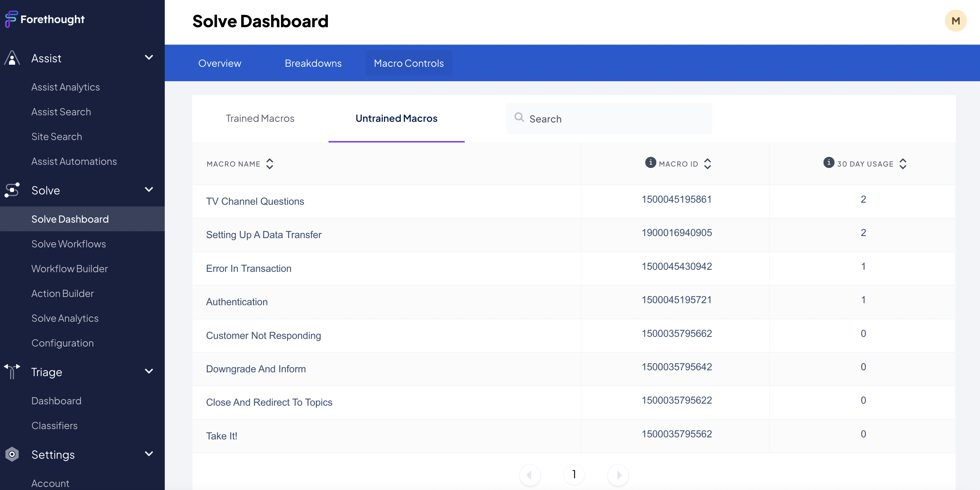
Task: Click macro ID 1500045430942
Action: 676,266
